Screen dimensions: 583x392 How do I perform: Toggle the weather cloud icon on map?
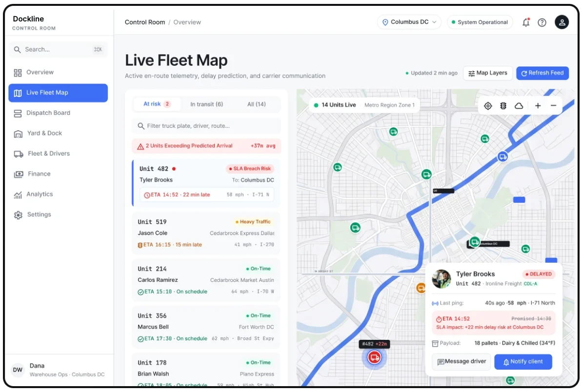(519, 106)
